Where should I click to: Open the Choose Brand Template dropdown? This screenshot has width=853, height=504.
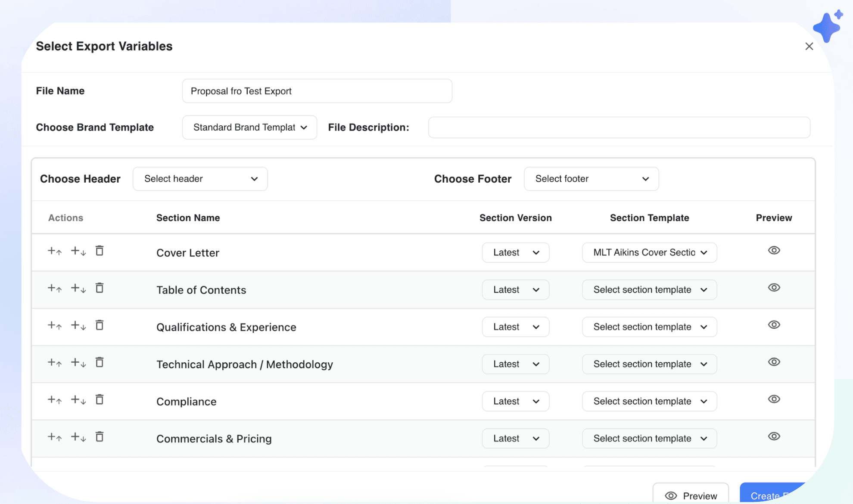coord(249,128)
